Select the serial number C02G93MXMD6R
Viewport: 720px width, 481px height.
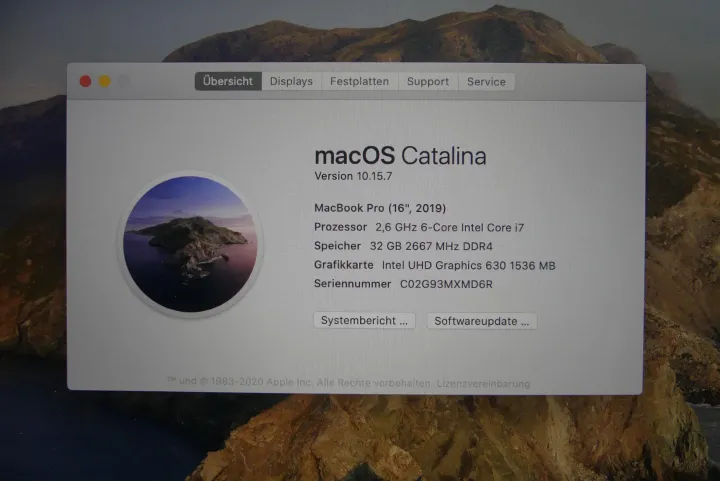pos(446,284)
